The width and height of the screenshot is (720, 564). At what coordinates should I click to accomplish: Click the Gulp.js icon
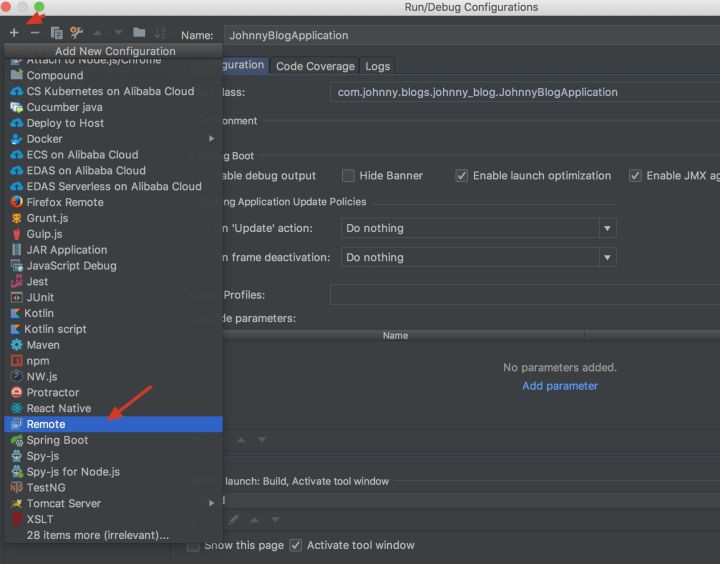pos(17,234)
